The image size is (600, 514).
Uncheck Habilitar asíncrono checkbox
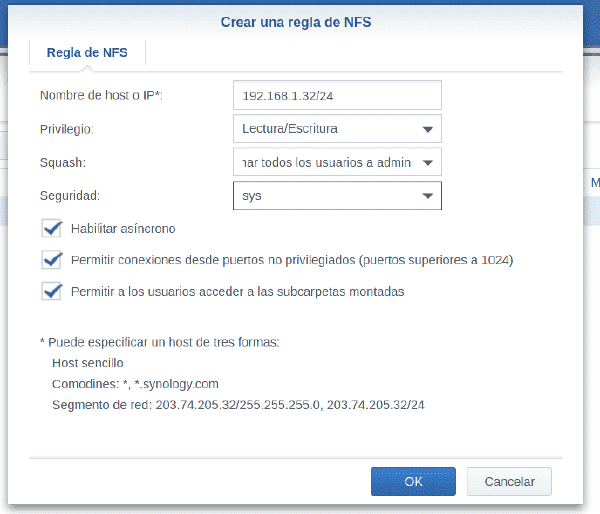[52, 229]
